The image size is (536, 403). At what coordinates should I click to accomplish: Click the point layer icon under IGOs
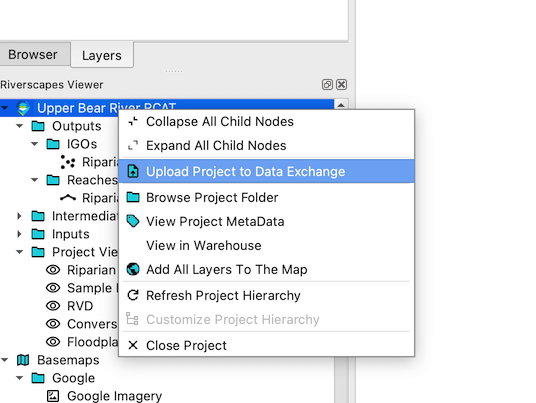[x=67, y=162]
